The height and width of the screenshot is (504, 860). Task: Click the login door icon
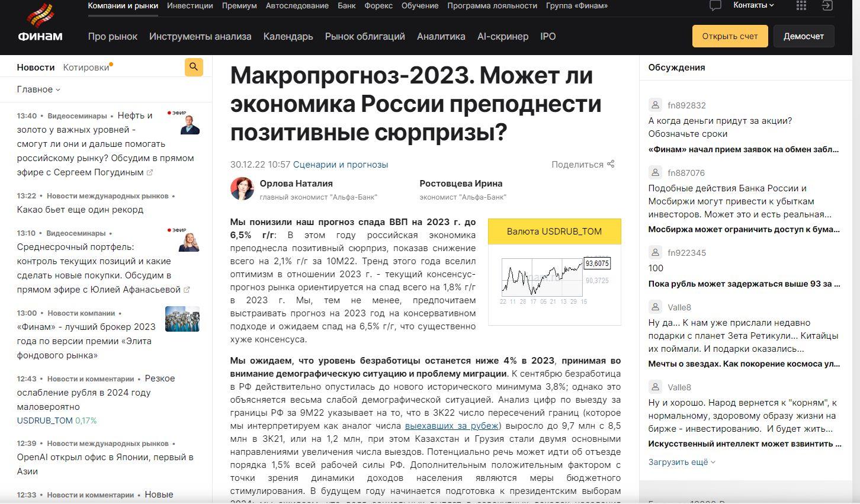coord(827,5)
